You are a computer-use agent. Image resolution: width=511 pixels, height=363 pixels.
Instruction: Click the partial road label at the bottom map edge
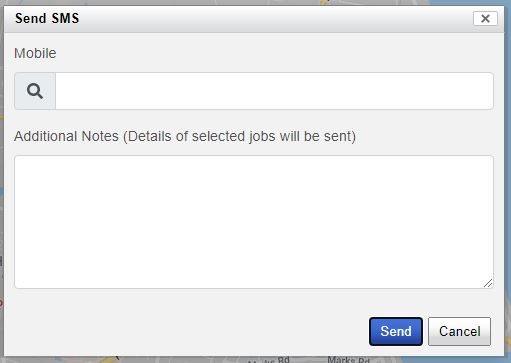269,360
